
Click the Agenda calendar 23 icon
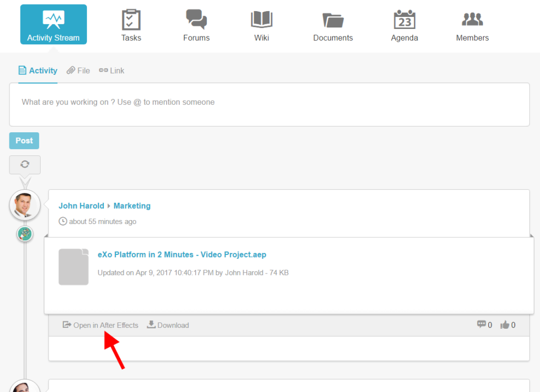(x=404, y=19)
